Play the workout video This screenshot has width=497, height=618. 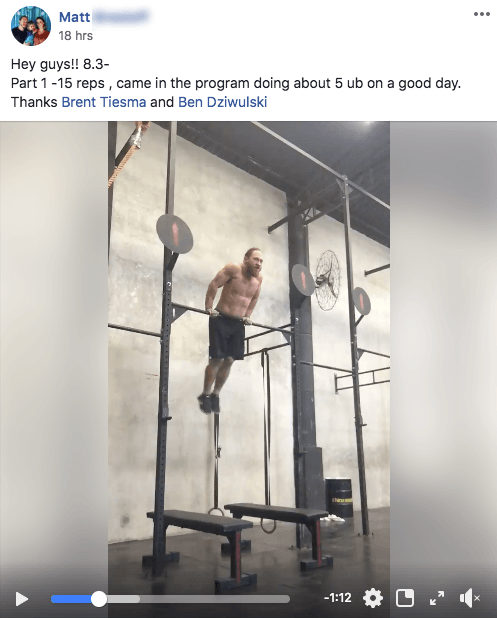click(22, 599)
